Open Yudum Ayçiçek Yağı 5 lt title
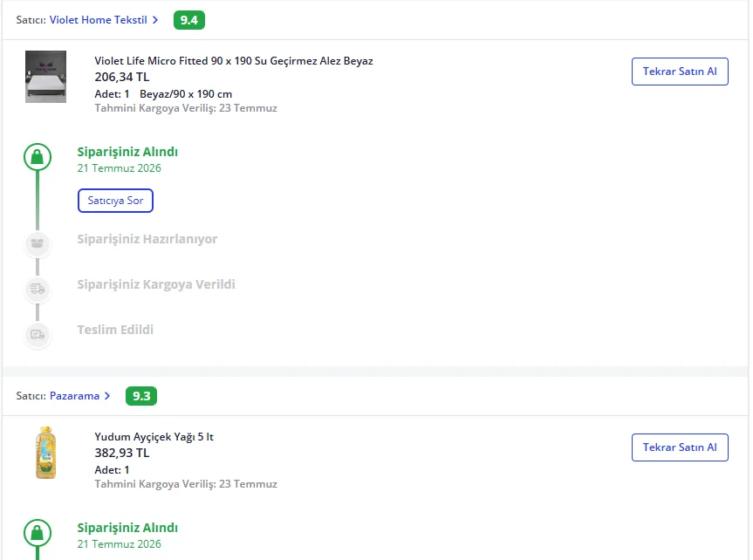 [x=154, y=437]
